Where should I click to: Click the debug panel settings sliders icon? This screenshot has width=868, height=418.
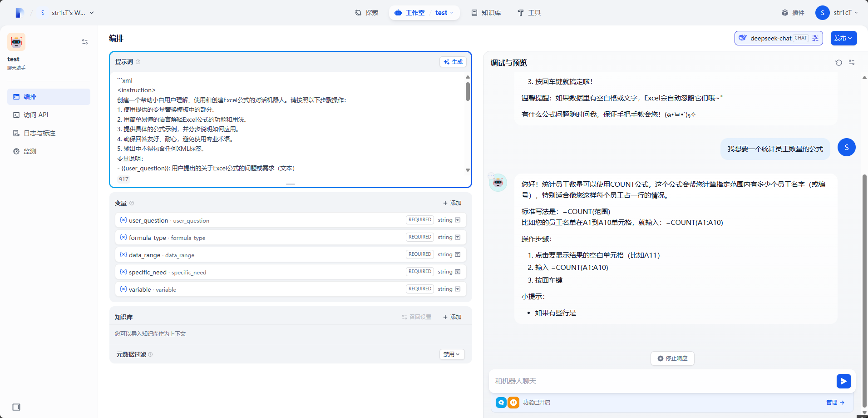852,63
